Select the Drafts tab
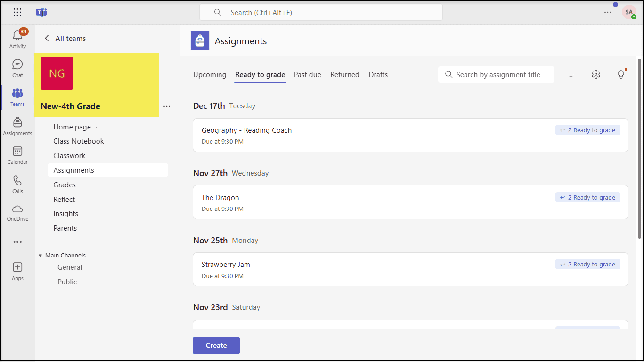Image resolution: width=644 pixels, height=362 pixels. click(x=378, y=74)
